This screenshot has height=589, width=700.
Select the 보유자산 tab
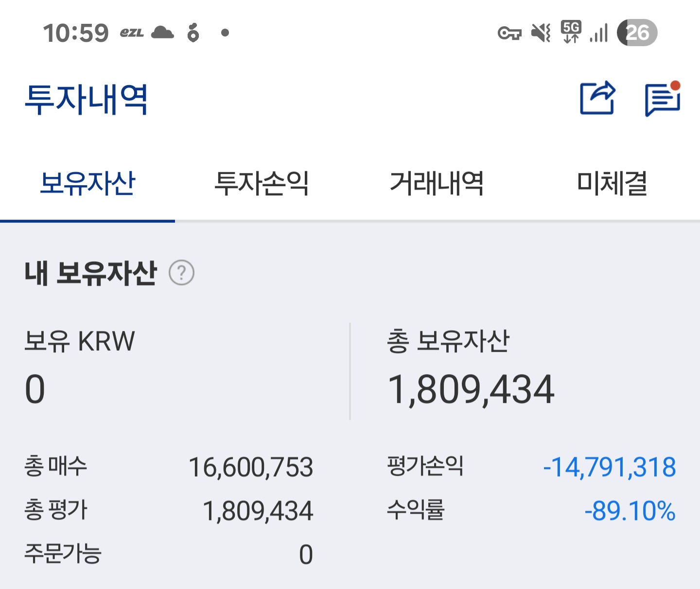[87, 184]
